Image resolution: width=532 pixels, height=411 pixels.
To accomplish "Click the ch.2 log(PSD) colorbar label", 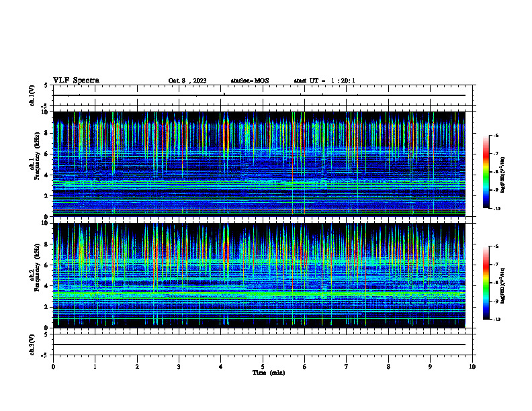I will coord(503,285).
